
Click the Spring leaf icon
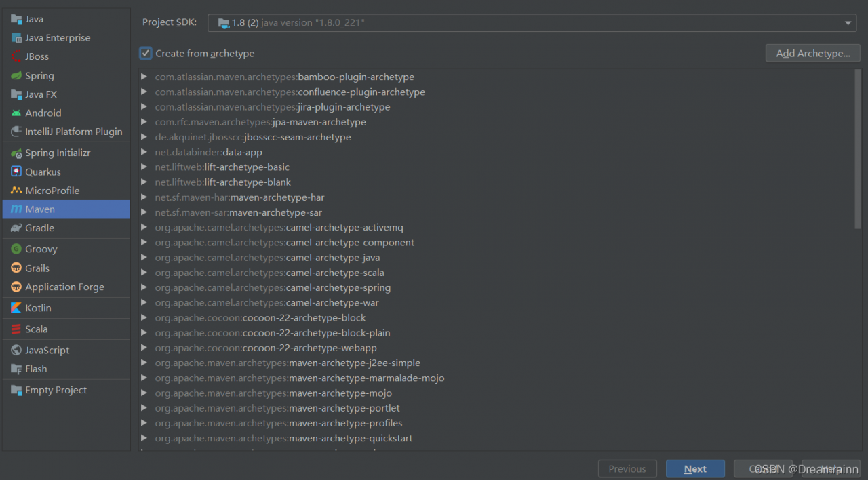tap(16, 75)
